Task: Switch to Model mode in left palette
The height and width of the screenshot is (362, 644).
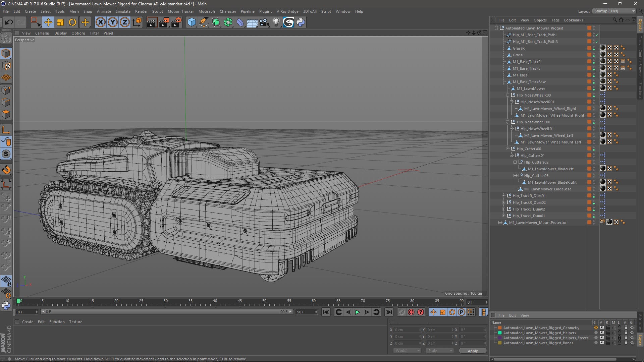Action: 6,54
